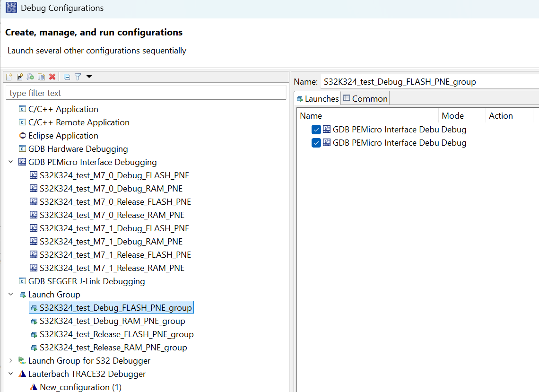Click the Mode column header
539x392 pixels.
[462, 116]
